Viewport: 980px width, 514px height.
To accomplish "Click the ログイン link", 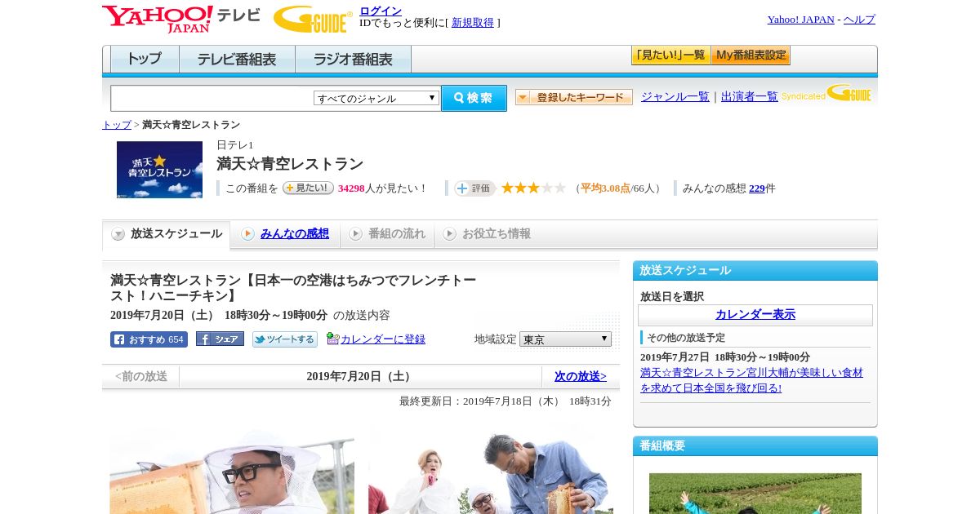I will 381,11.
